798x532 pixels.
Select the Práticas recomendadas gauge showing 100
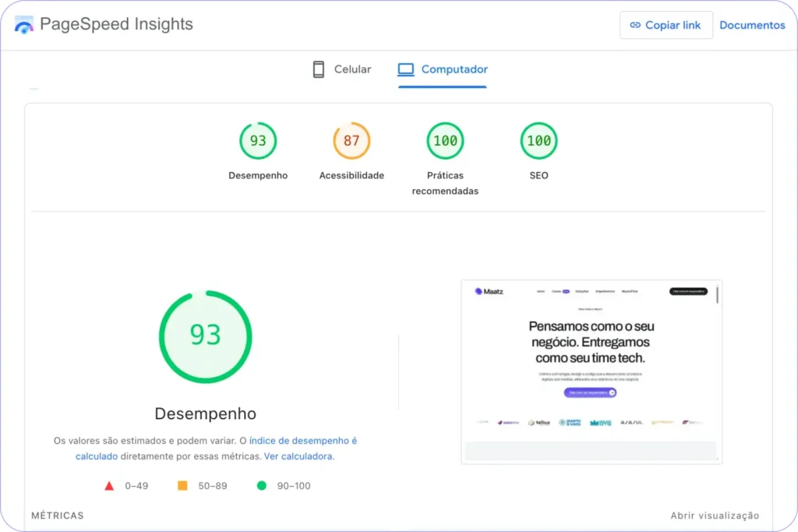[445, 140]
